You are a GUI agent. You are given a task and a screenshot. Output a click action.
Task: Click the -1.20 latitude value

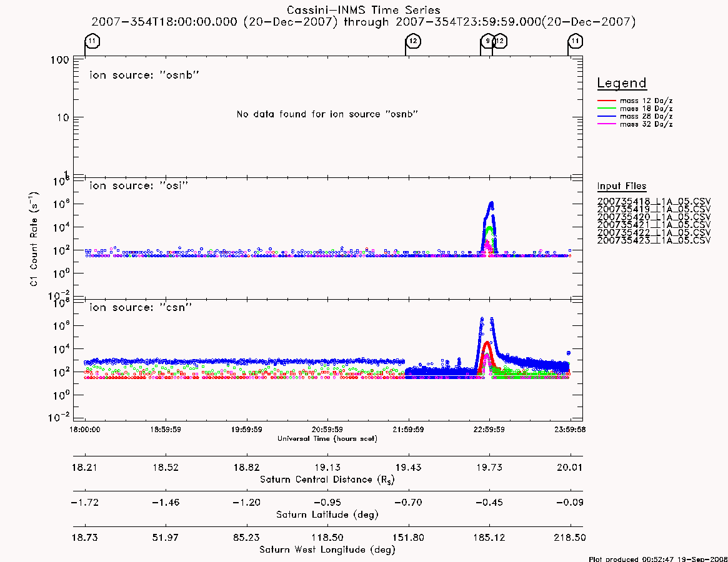pos(247,503)
